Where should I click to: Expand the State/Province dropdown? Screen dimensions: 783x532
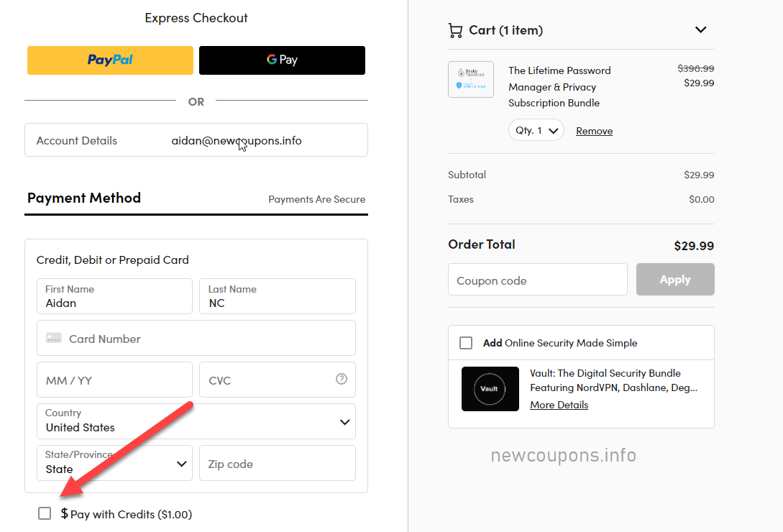(114, 463)
